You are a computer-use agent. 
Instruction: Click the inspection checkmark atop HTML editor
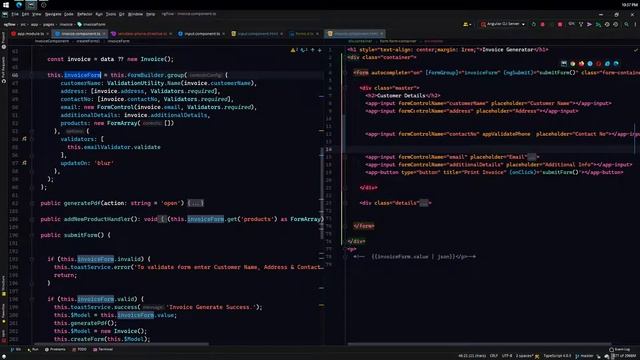coord(636,50)
